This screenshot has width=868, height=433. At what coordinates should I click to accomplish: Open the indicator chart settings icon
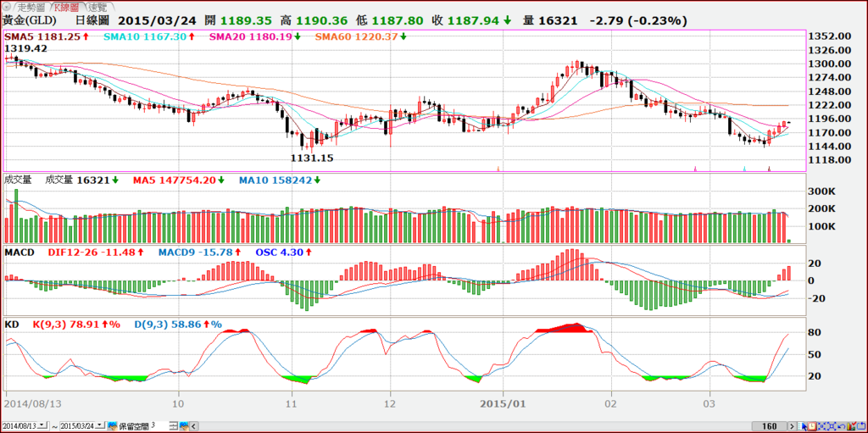pyautogui.click(x=852, y=426)
